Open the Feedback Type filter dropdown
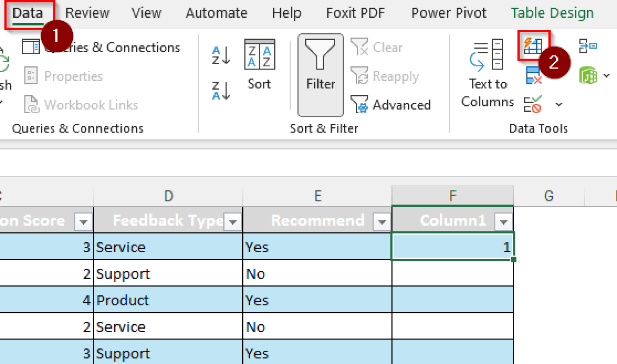This screenshot has height=364, width=617. pos(232,221)
